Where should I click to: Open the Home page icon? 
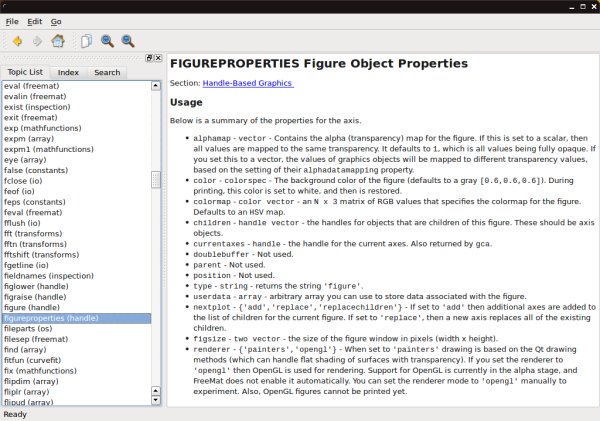[x=58, y=41]
